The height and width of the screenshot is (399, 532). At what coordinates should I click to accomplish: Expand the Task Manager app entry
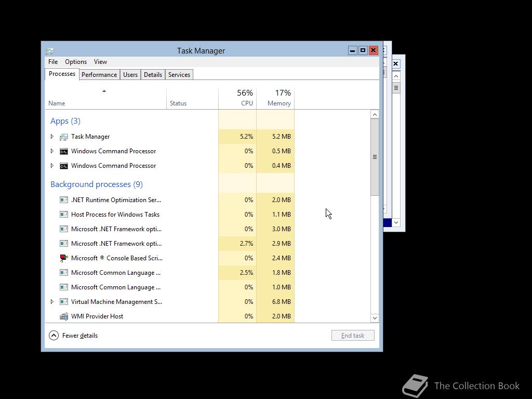click(52, 137)
